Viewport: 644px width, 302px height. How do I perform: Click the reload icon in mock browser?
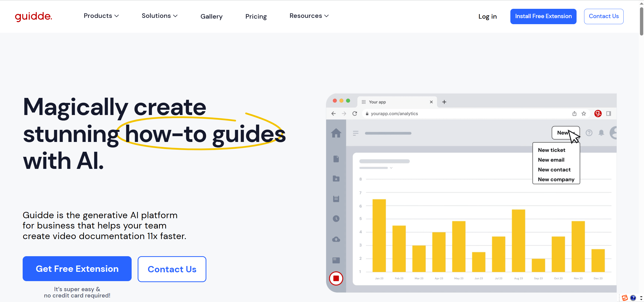pos(355,114)
